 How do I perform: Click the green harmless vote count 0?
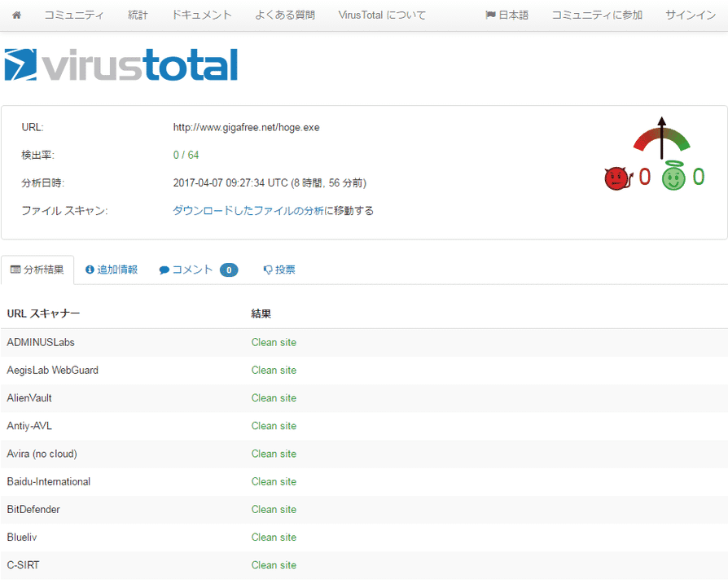click(699, 177)
